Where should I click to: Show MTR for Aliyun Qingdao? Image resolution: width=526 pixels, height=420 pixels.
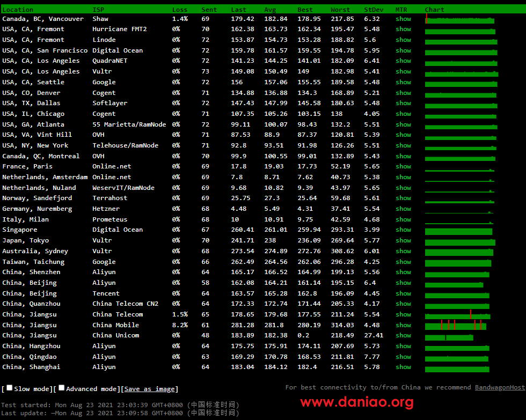pos(403,357)
